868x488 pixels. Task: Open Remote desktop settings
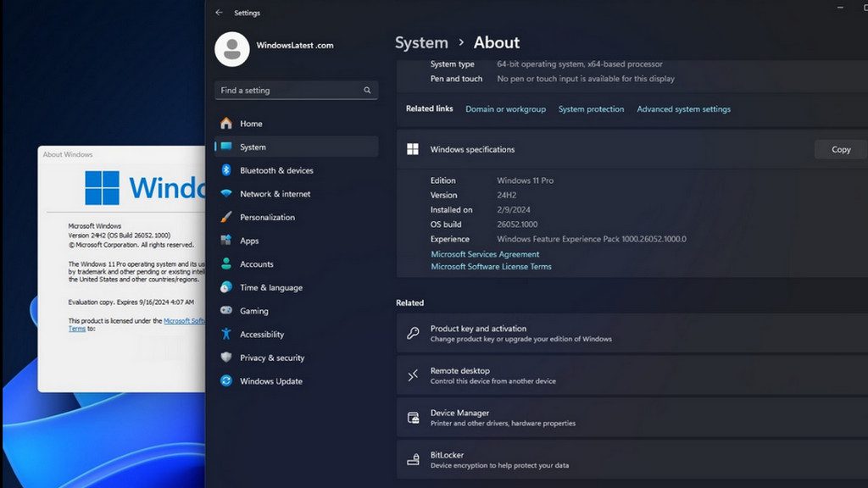click(632, 375)
